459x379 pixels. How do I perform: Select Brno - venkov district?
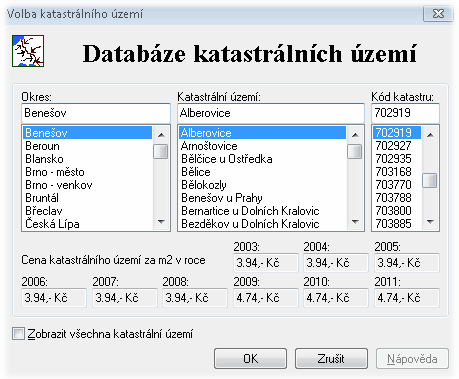click(87, 185)
